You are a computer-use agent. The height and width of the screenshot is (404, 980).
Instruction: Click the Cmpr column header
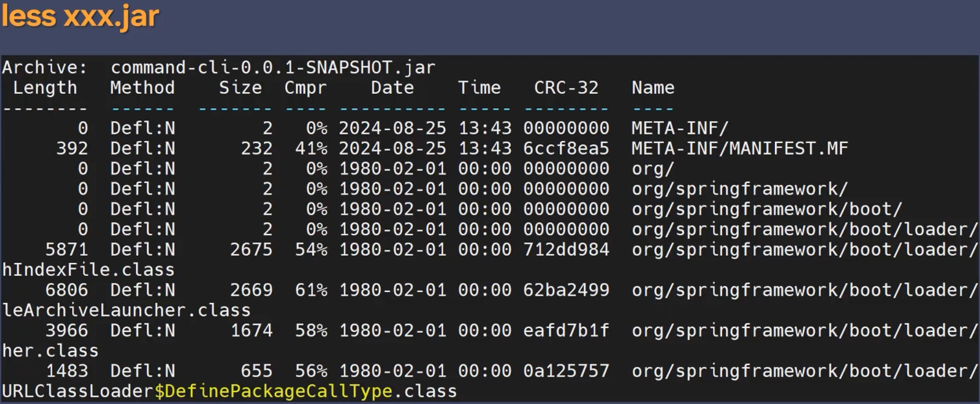click(x=306, y=88)
